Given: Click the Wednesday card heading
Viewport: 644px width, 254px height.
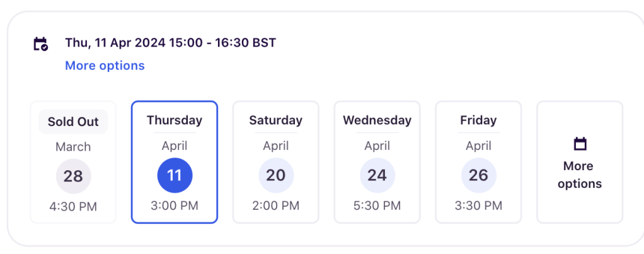Looking at the screenshot, I should click(377, 120).
